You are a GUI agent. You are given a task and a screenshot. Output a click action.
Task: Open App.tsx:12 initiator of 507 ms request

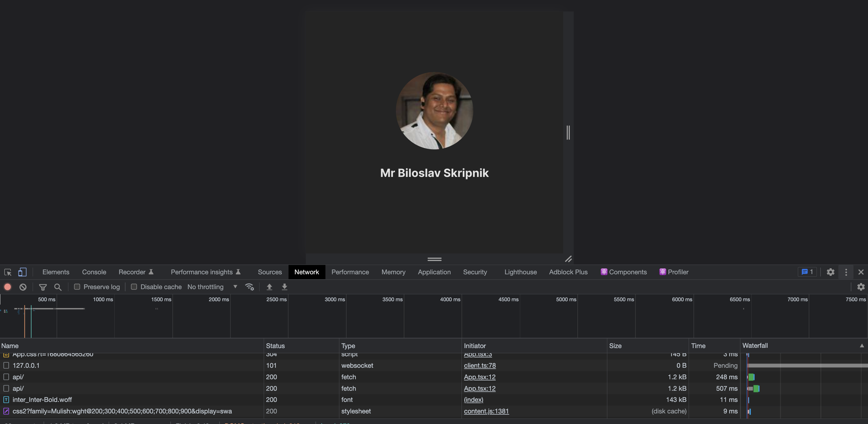pyautogui.click(x=479, y=388)
